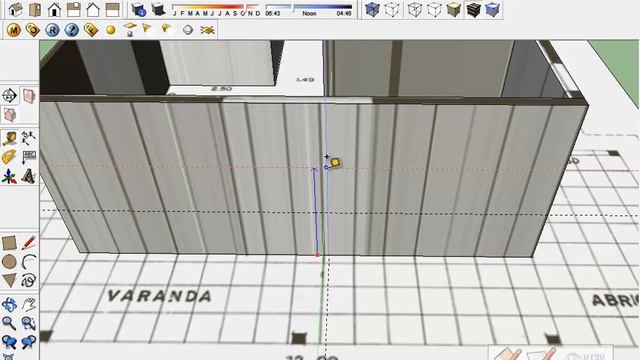
Task: Select the Dimension tool
Action: point(29,138)
